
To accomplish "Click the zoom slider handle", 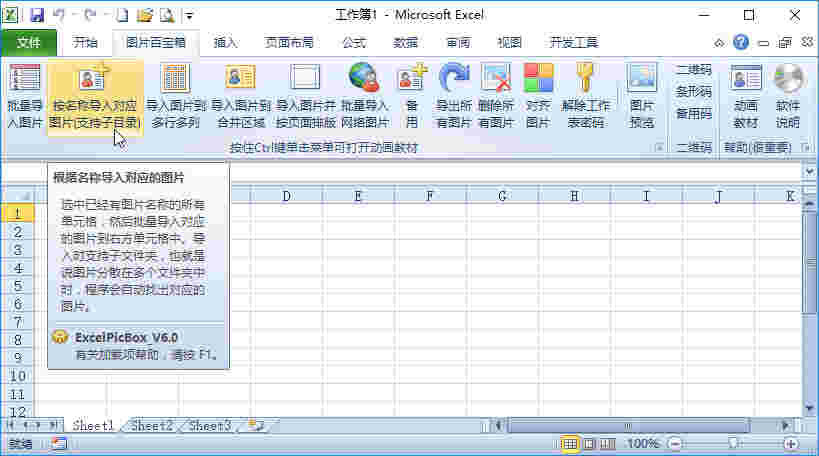I will [733, 444].
